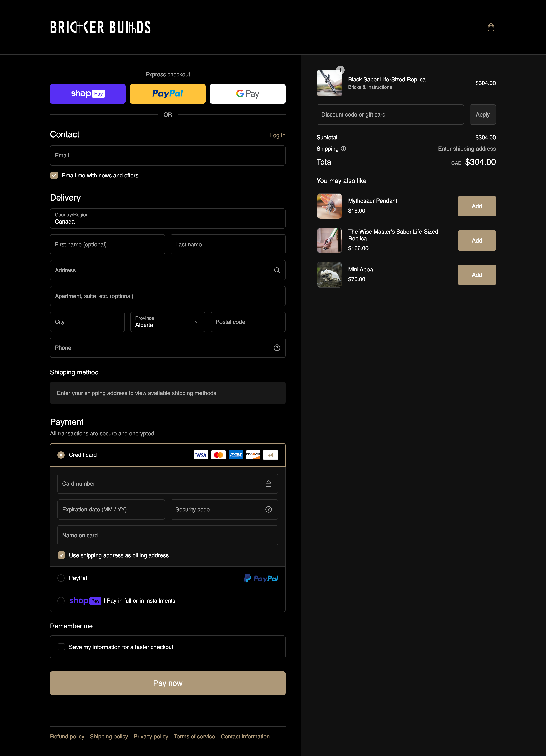Click the Visa card logo
Screen dimensions: 546x756
coord(201,455)
